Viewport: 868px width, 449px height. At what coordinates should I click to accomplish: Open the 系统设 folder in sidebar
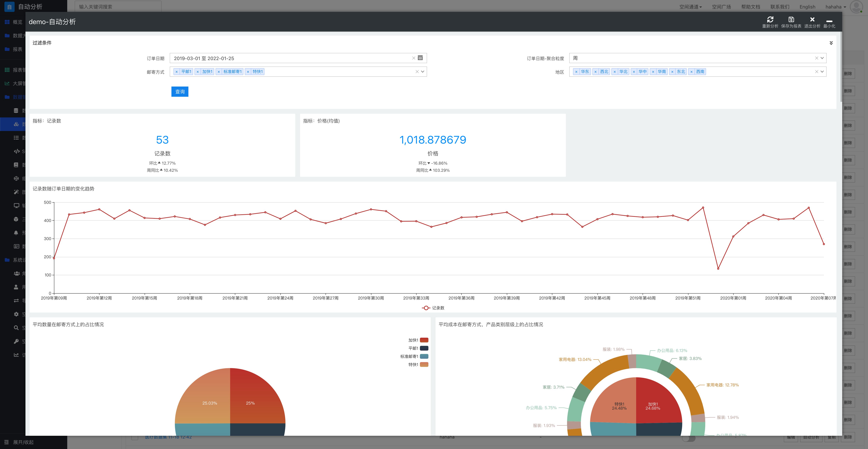click(x=15, y=260)
